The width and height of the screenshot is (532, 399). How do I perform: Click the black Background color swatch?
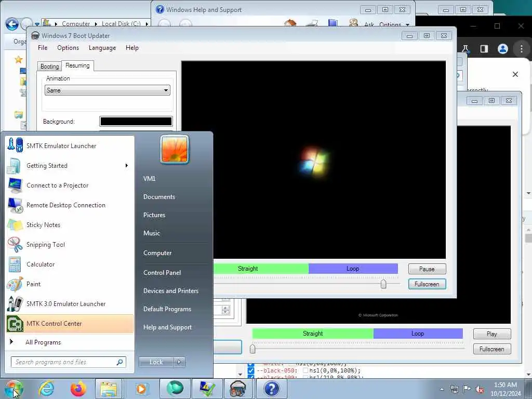(136, 122)
